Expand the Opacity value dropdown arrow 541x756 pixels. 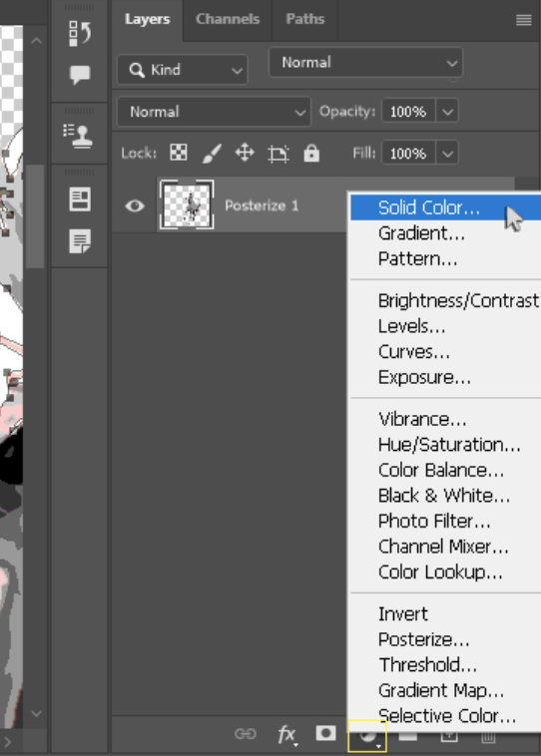pos(447,112)
